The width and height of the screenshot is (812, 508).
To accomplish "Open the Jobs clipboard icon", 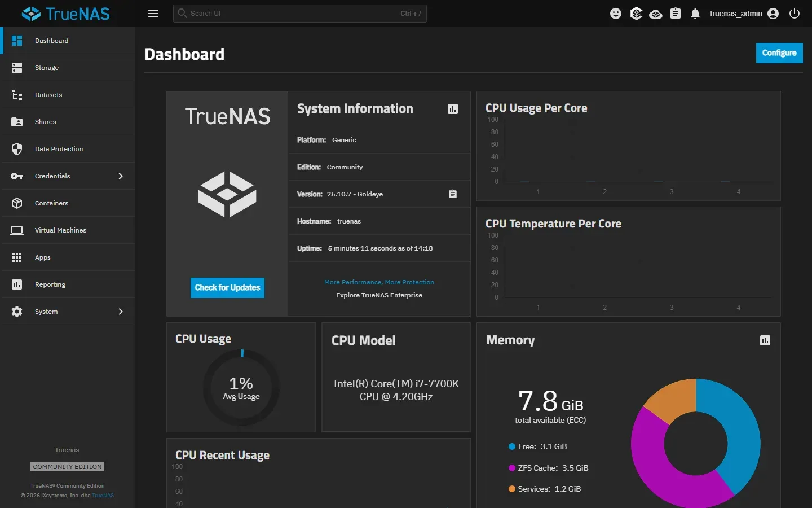I will point(676,14).
